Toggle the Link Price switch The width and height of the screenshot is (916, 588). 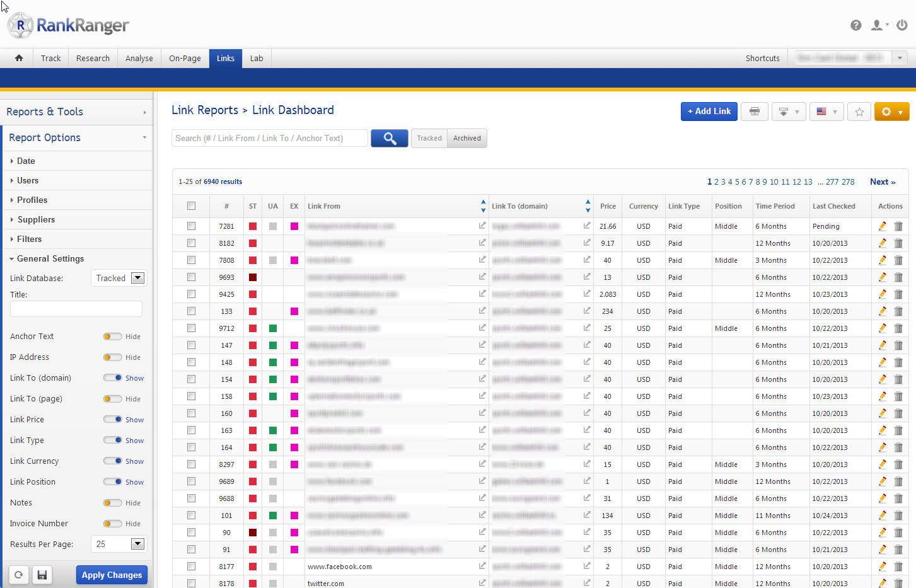coord(113,420)
